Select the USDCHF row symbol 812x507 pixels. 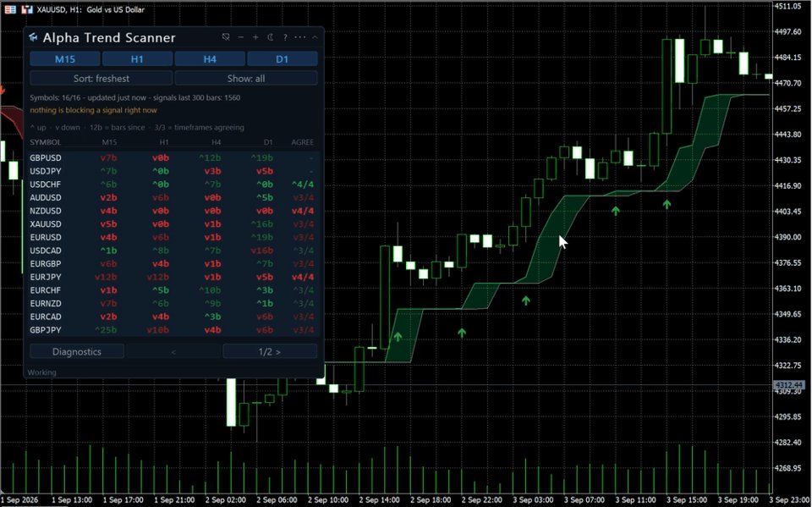coord(46,184)
